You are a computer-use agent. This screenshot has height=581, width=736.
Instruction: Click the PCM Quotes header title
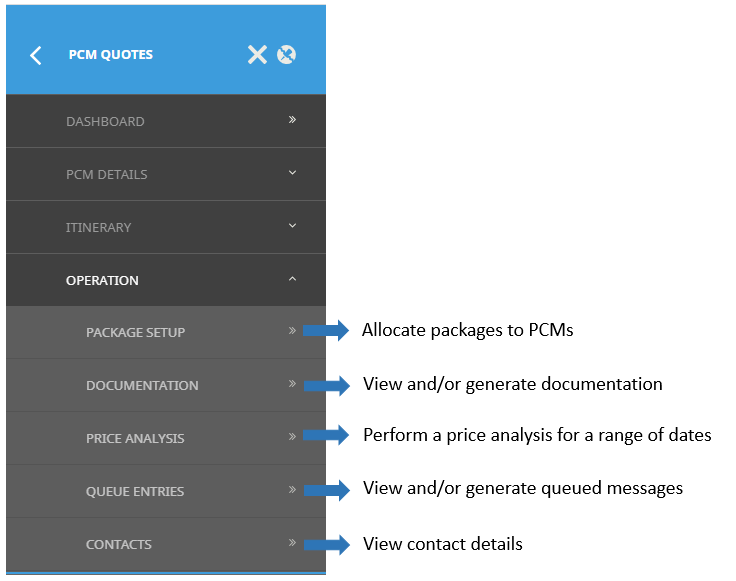click(x=111, y=55)
